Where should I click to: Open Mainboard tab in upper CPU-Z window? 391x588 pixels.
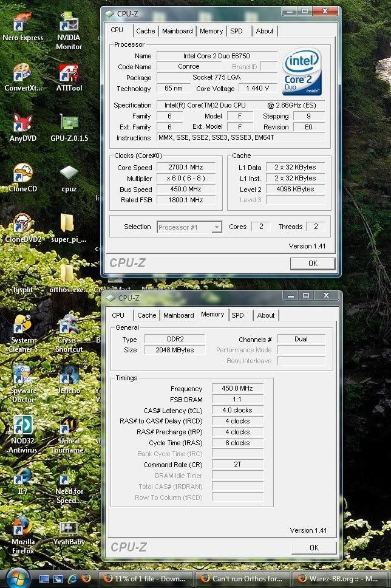pyautogui.click(x=177, y=31)
